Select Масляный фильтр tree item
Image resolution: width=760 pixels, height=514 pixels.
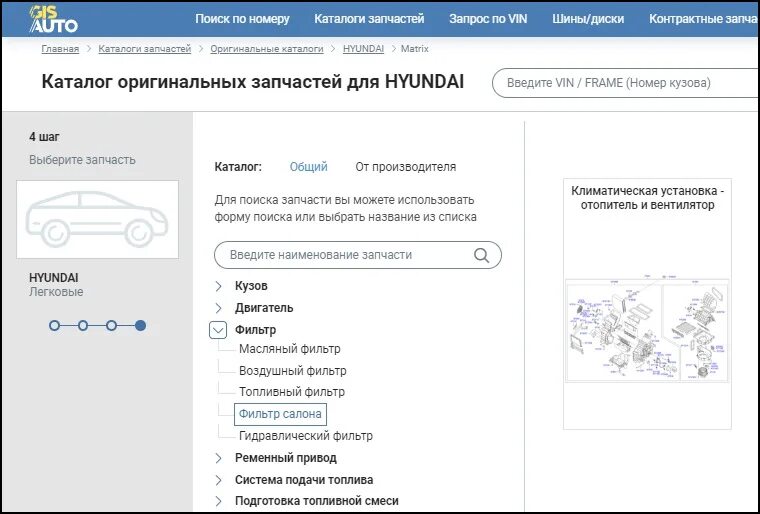tap(290, 349)
